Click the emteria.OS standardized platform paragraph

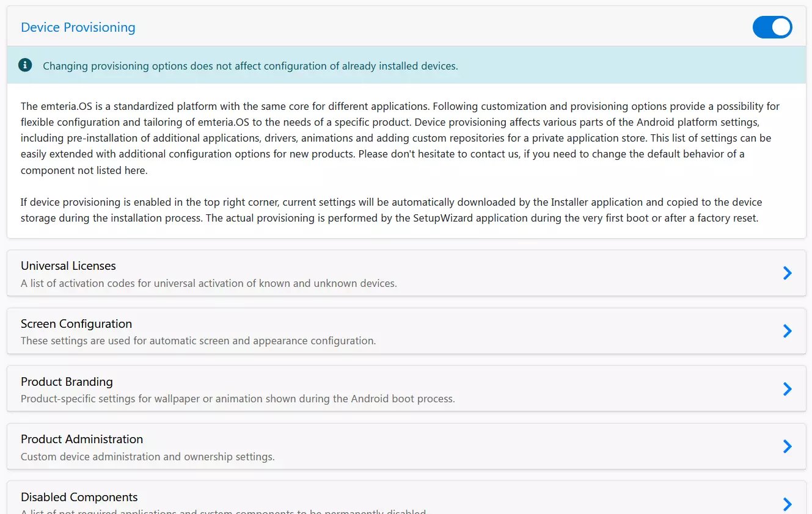(400, 138)
